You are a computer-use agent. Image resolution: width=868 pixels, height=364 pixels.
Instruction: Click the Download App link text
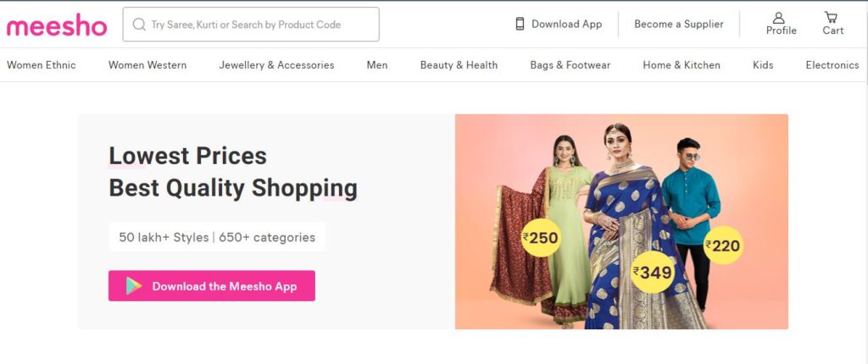[566, 25]
